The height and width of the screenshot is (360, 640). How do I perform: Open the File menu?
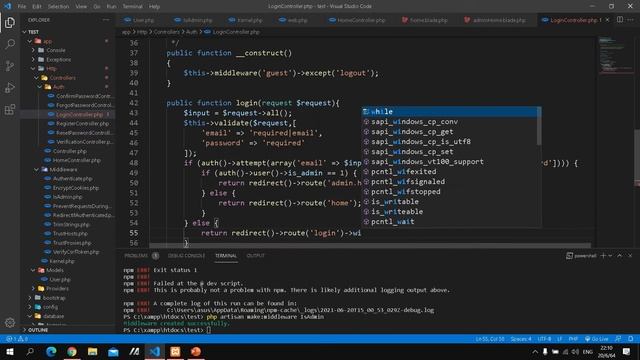click(x=22, y=7)
